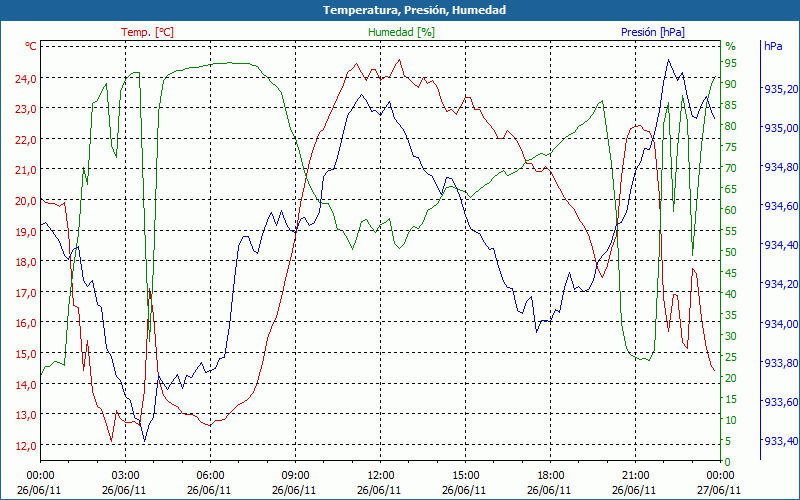
Task: Click the 17,0 temperature axis value
Action: click(28, 292)
